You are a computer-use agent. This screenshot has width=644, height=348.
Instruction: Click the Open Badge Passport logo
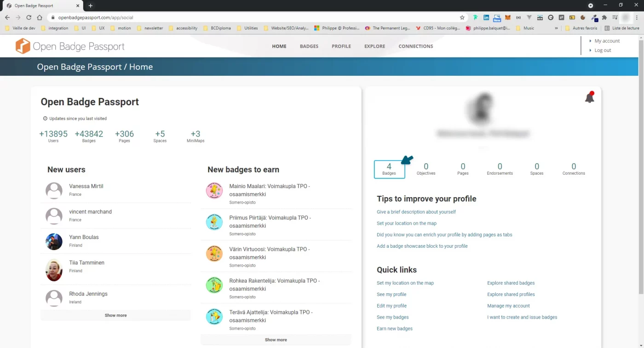click(70, 46)
